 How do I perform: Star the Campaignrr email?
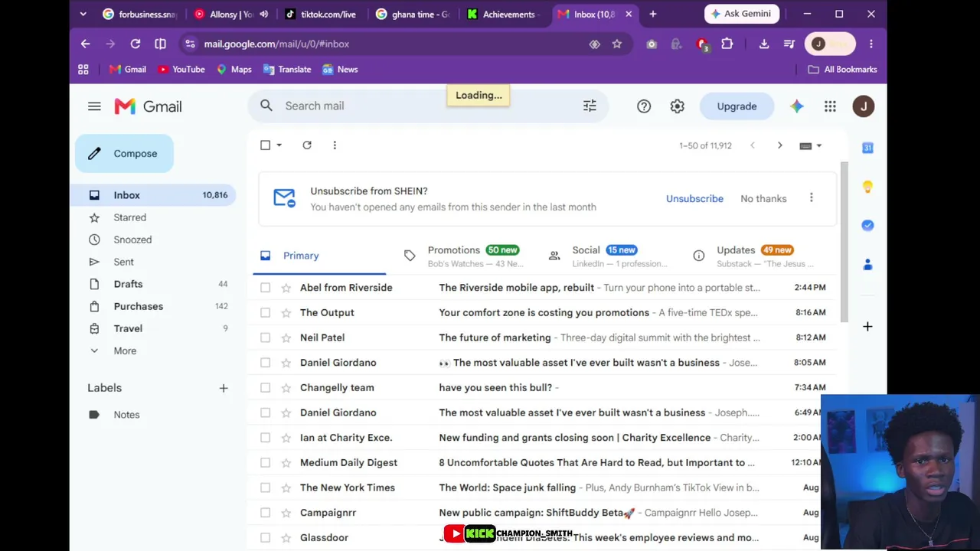click(286, 513)
